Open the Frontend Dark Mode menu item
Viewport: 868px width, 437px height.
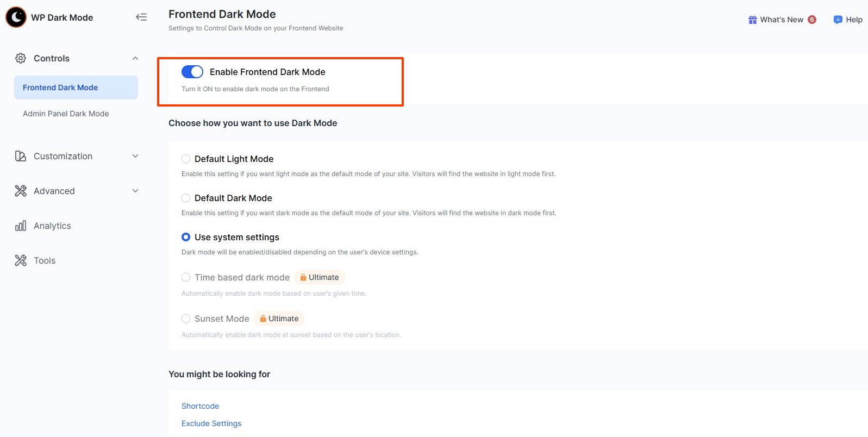pyautogui.click(x=60, y=88)
